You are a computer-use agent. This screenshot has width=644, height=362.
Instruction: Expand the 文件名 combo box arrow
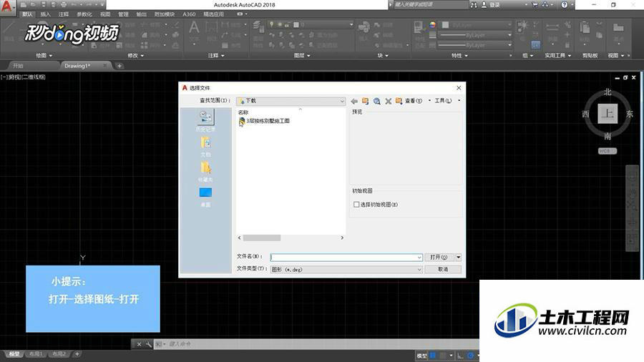419,258
